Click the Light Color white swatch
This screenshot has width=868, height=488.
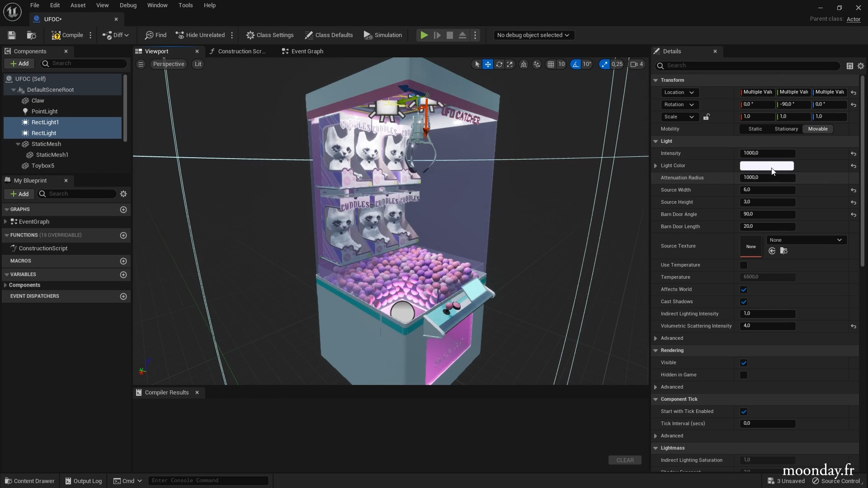(766, 166)
